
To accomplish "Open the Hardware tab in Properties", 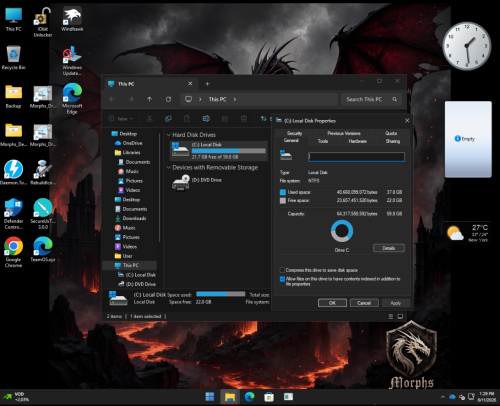I will pos(358,141).
